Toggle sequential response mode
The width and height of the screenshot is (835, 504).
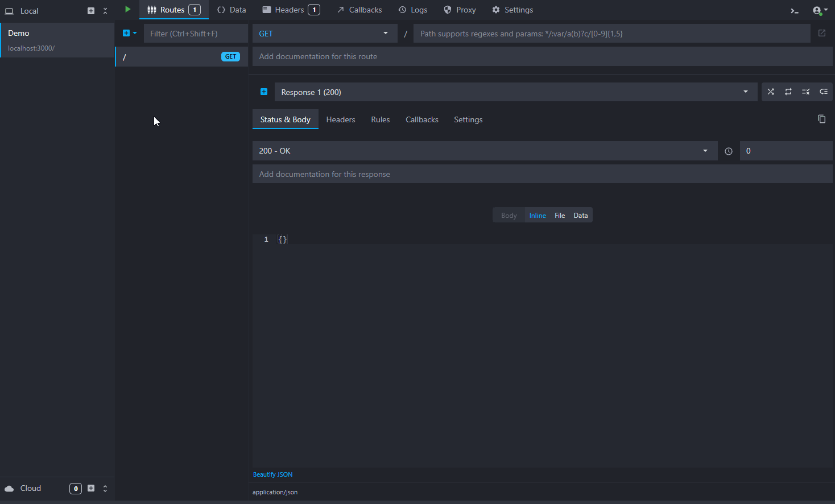coord(788,92)
